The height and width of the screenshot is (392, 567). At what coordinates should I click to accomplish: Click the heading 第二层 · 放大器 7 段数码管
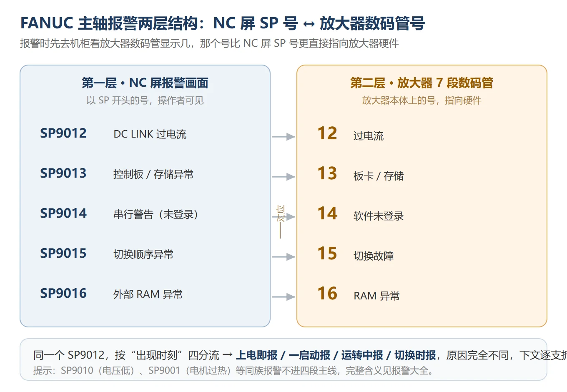point(421,83)
